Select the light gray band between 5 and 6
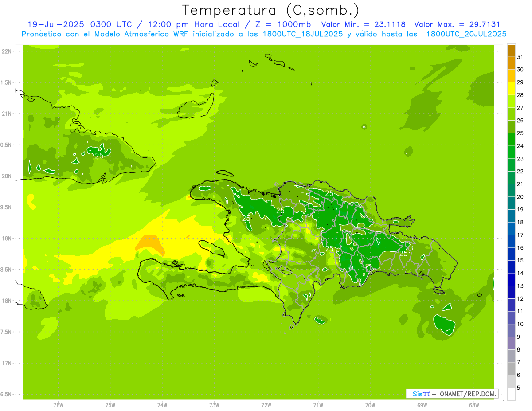 point(511,381)
